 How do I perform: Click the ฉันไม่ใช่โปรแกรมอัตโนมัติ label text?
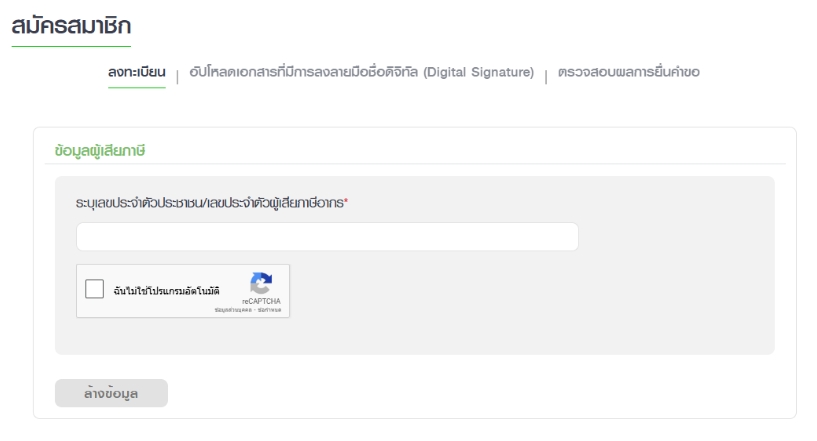tap(166, 291)
